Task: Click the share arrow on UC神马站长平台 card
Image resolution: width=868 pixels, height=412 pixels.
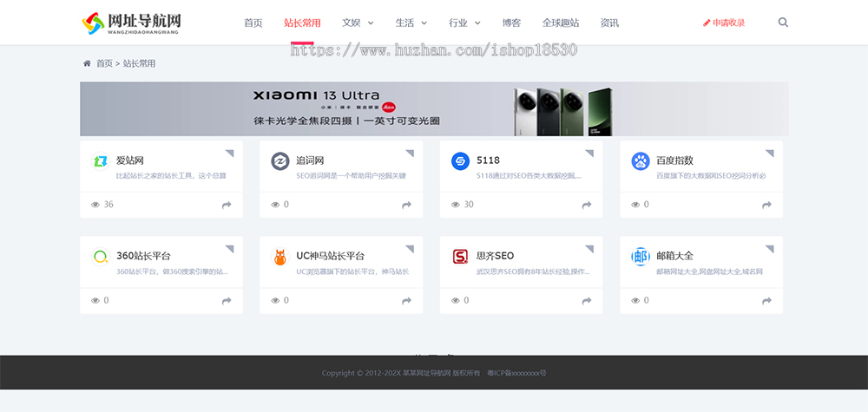Action: tap(406, 301)
